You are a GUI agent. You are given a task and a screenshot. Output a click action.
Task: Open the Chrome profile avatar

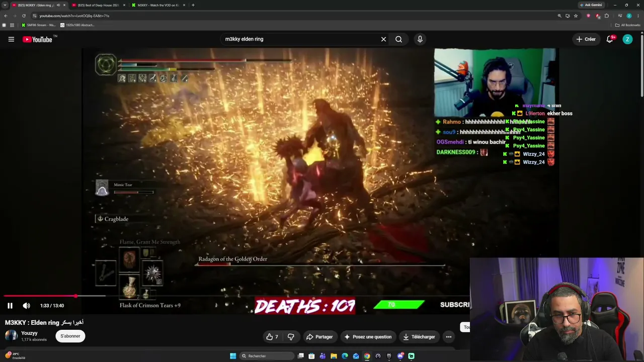click(x=629, y=16)
